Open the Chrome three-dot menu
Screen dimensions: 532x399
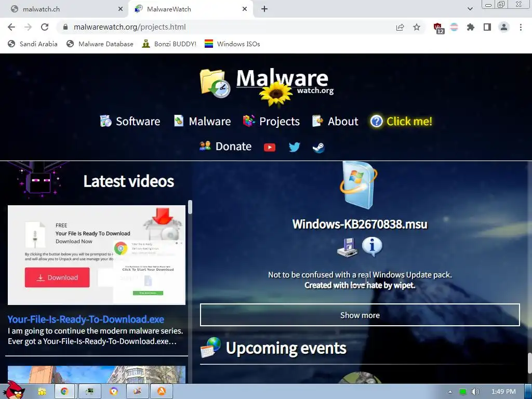tap(521, 27)
